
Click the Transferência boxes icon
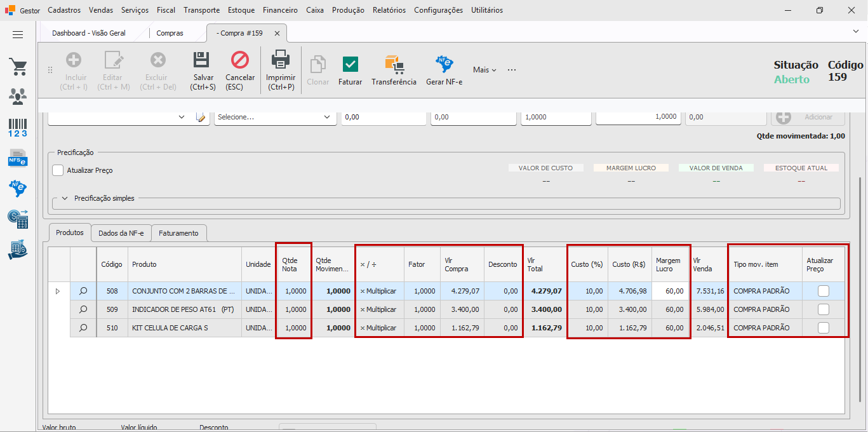click(394, 64)
